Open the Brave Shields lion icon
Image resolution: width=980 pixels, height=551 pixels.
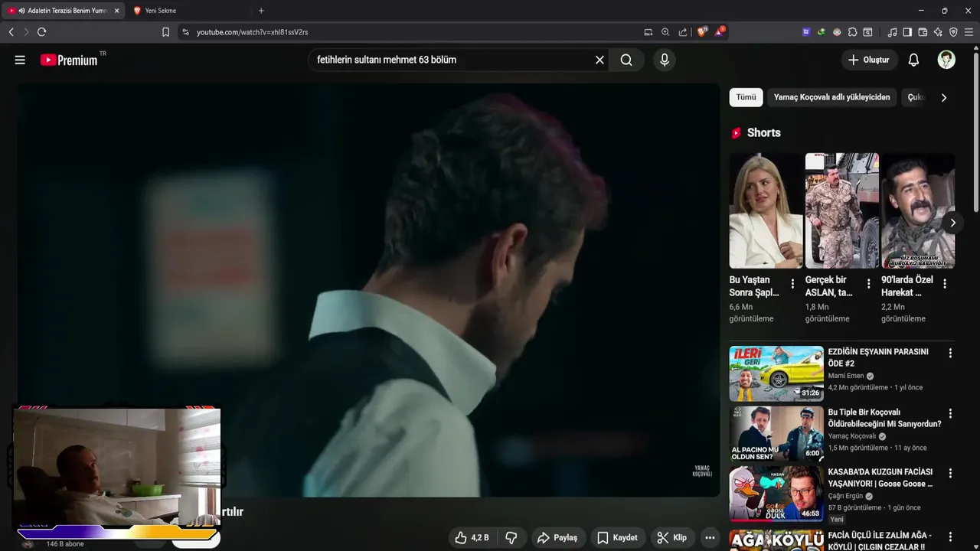point(702,32)
